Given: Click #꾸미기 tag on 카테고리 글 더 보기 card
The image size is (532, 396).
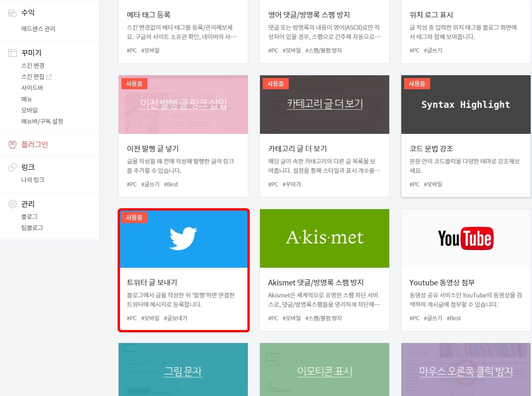Looking at the screenshot, I should [x=292, y=185].
